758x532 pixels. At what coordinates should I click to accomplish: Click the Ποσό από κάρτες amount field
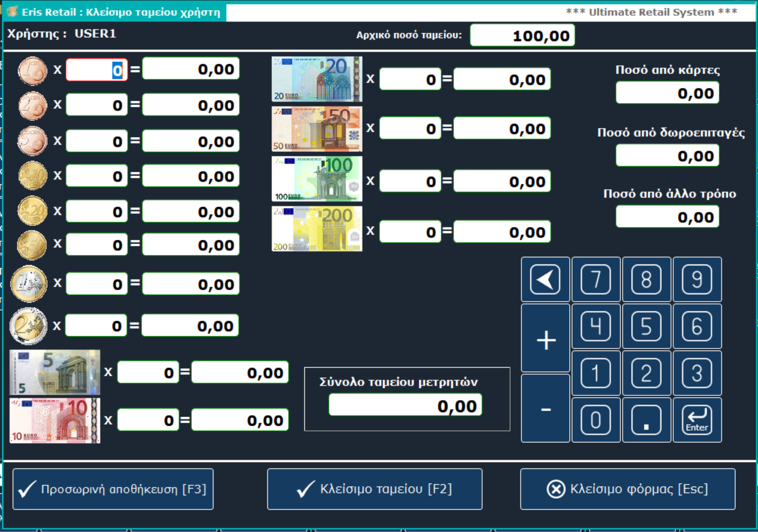tap(667, 93)
